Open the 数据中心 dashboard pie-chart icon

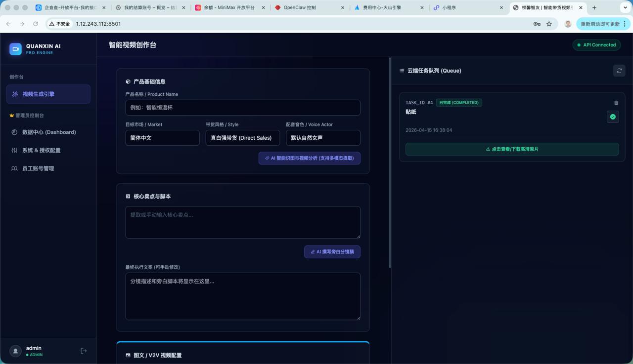[14, 132]
